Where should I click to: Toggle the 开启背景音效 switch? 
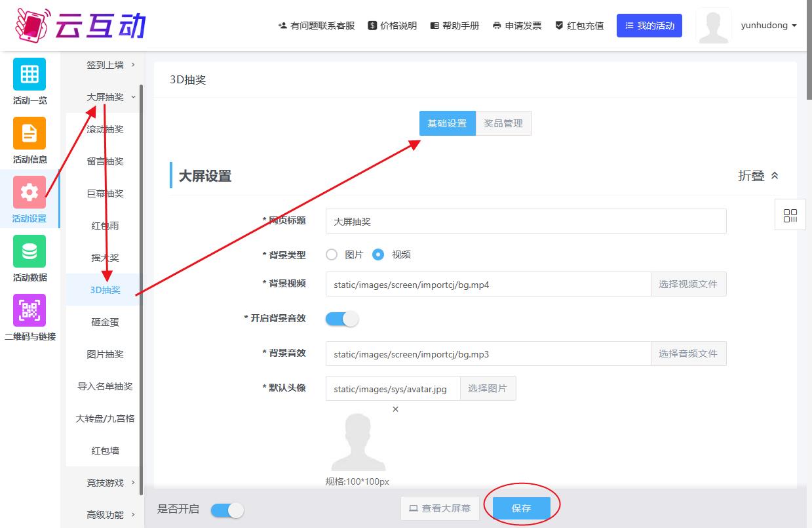click(342, 319)
